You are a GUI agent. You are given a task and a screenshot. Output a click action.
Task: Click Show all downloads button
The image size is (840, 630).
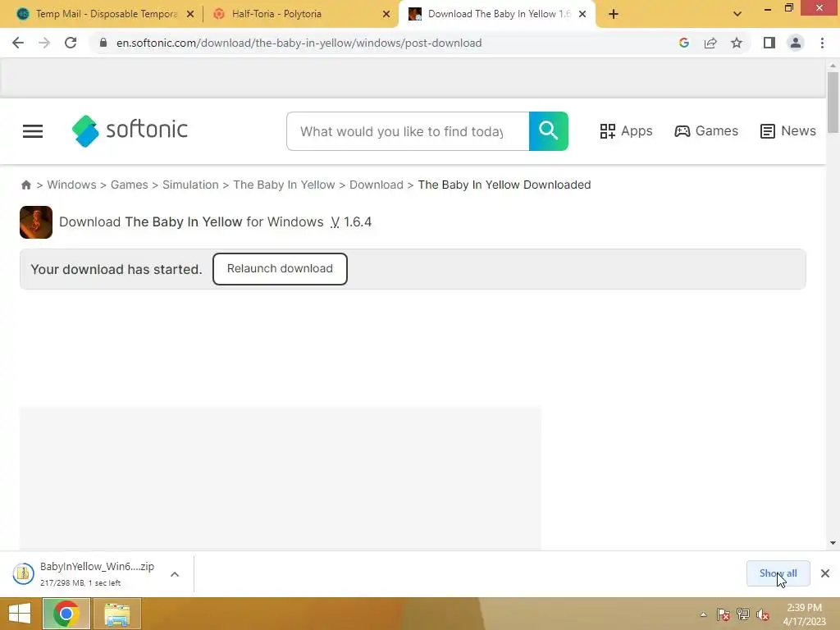[778, 573]
